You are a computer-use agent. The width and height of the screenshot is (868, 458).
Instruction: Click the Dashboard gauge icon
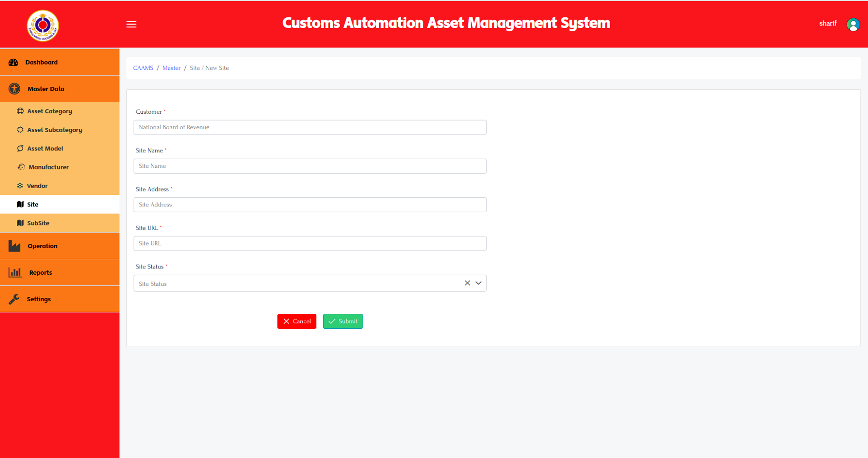(14, 62)
